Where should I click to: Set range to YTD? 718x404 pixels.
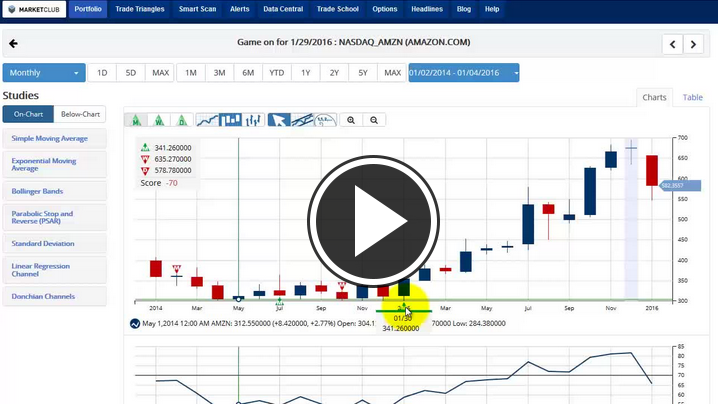(x=277, y=73)
